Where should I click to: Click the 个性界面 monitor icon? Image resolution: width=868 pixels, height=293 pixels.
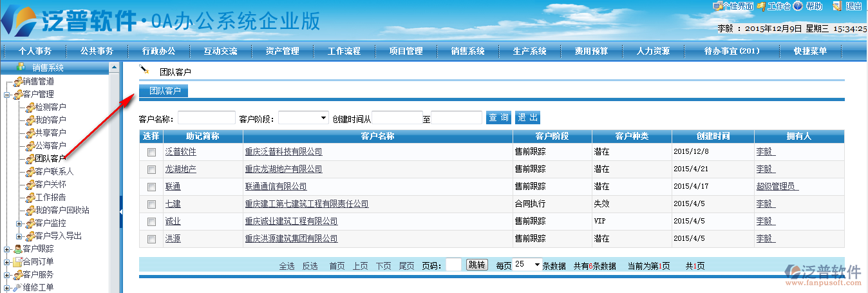[717, 6]
